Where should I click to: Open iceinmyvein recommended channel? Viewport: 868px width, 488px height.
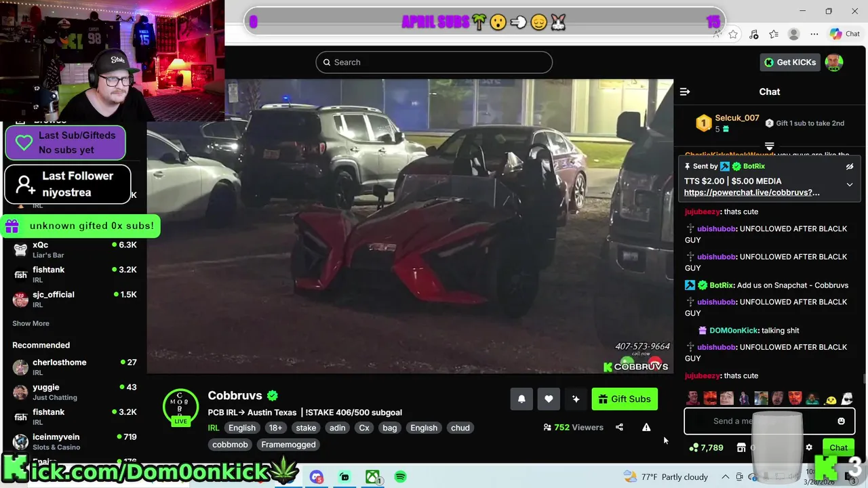click(x=75, y=441)
